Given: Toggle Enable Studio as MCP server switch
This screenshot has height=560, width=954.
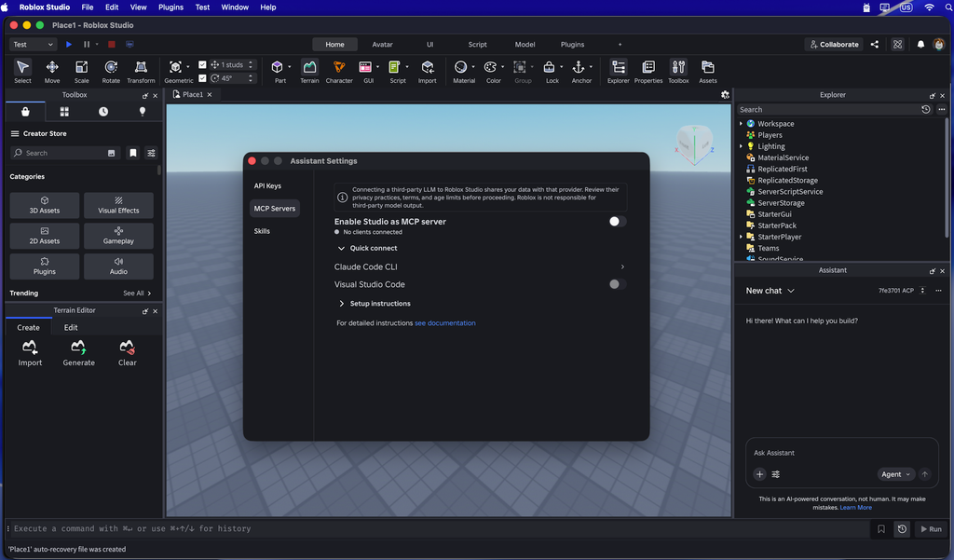Looking at the screenshot, I should (x=617, y=222).
